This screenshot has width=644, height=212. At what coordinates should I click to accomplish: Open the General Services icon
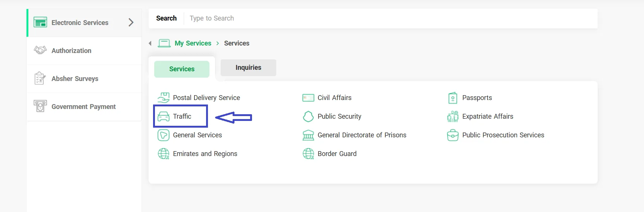(164, 135)
